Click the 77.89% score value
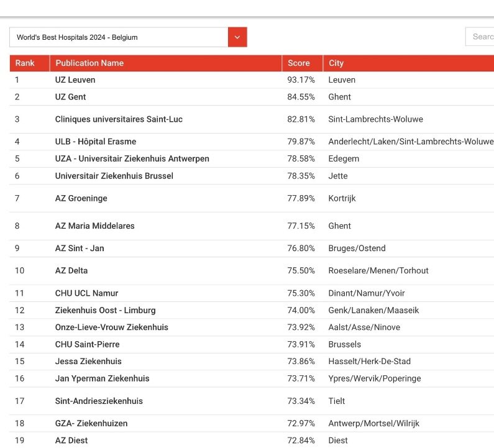Viewport: 494px width, 448px height. (x=301, y=198)
